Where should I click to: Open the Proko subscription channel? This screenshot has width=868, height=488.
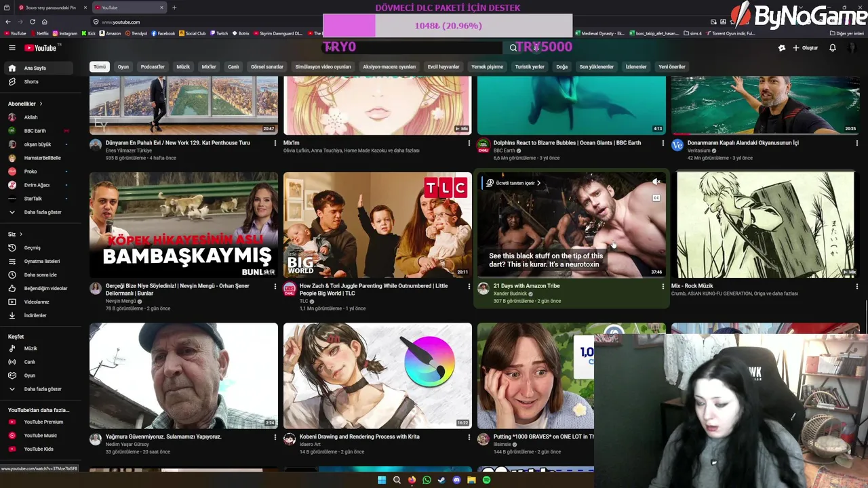click(38, 171)
